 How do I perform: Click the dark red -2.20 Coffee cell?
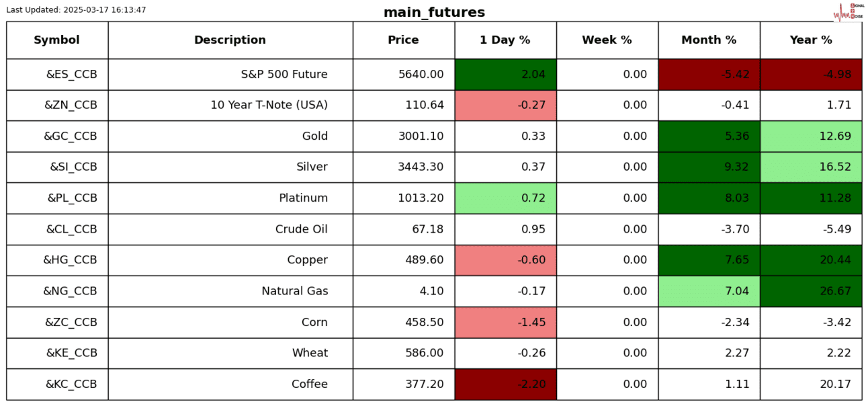(x=505, y=384)
